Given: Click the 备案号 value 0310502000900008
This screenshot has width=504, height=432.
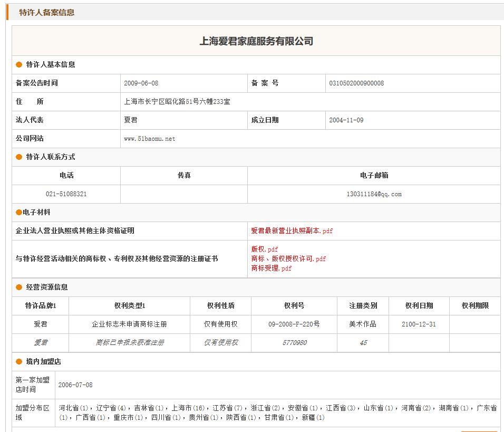Looking at the screenshot, I should (x=356, y=83).
